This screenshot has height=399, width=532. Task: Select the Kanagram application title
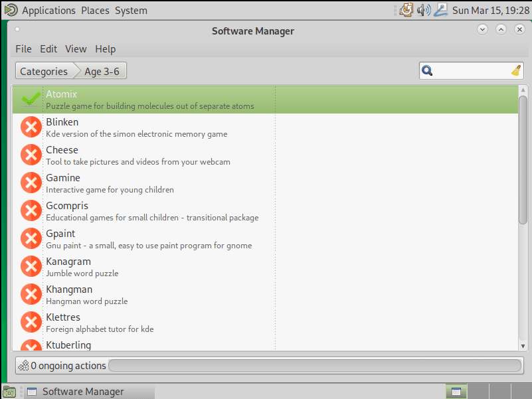68,262
